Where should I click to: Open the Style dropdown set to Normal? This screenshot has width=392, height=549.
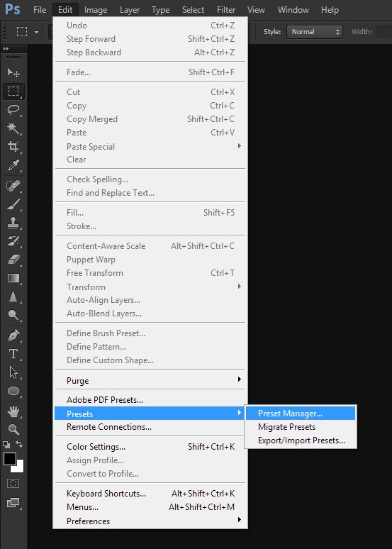click(314, 32)
